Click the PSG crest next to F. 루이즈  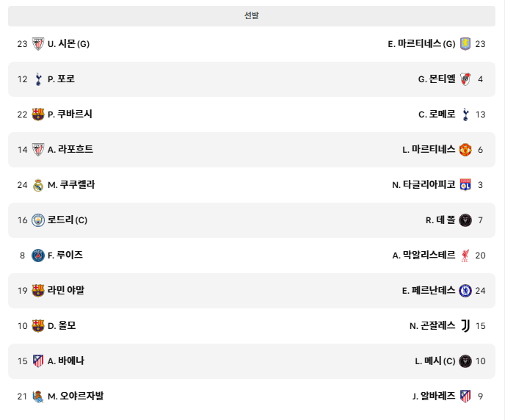click(38, 256)
